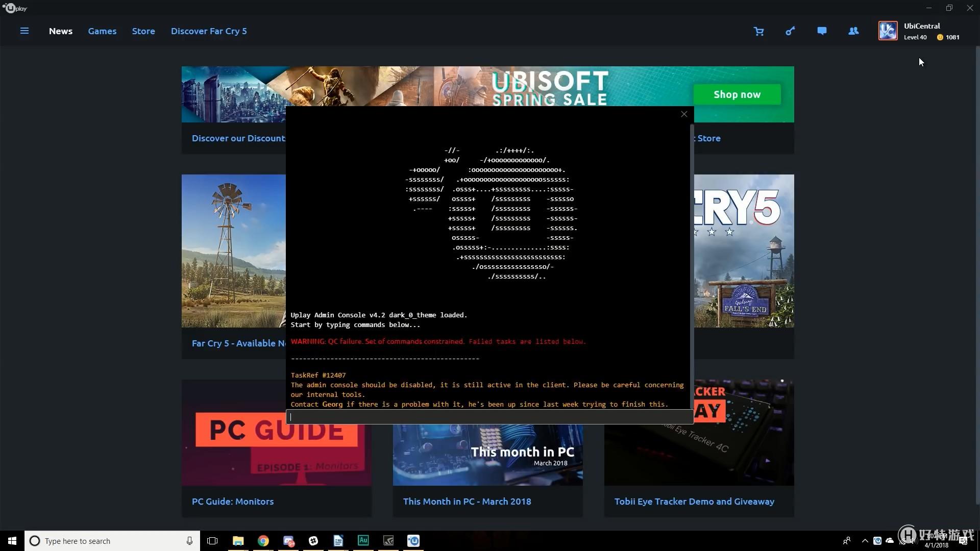The width and height of the screenshot is (980, 551).
Task: Minimize the Uplay window
Action: (x=928, y=8)
